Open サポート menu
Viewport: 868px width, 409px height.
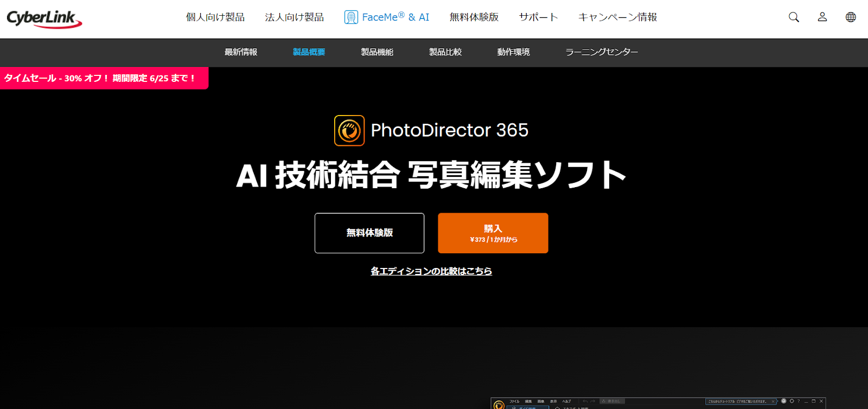(538, 17)
